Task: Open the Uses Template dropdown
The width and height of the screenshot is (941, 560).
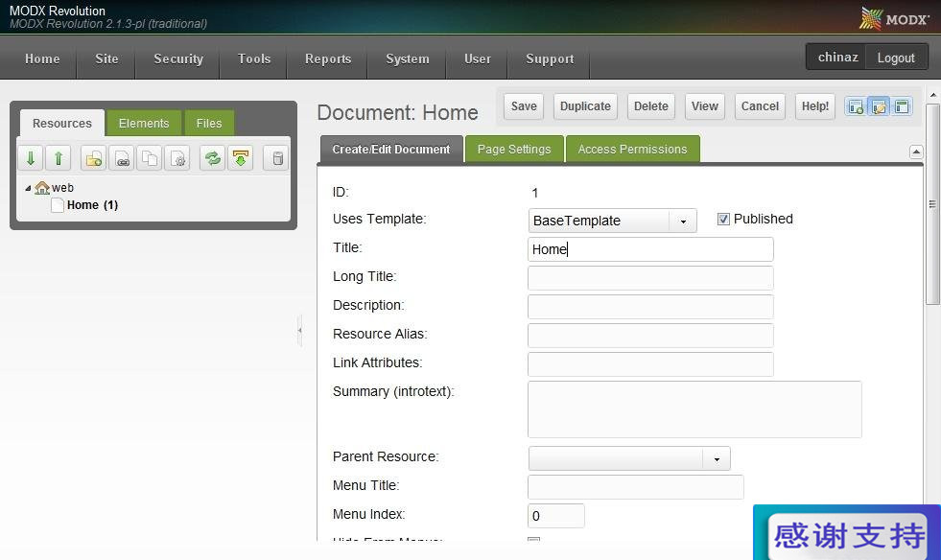Action: (x=683, y=222)
